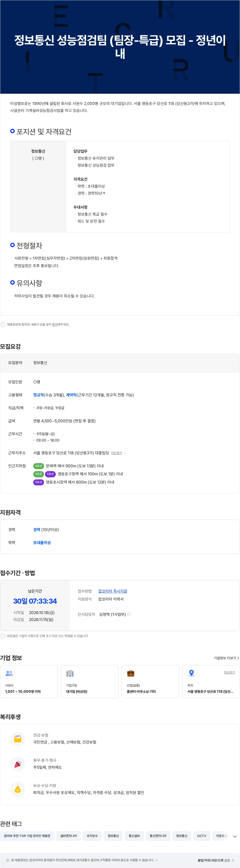Select the 유지보수 tag
This screenshot has height=868, width=240.
click(x=92, y=836)
